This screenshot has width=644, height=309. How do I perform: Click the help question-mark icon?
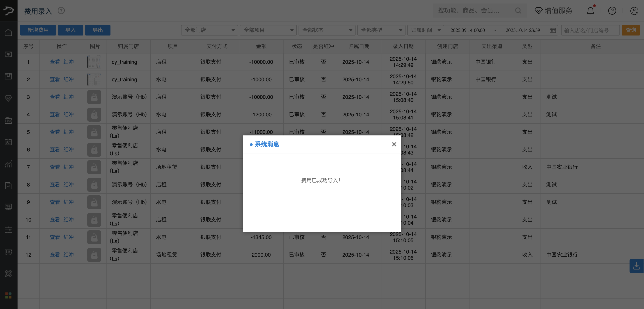point(612,11)
